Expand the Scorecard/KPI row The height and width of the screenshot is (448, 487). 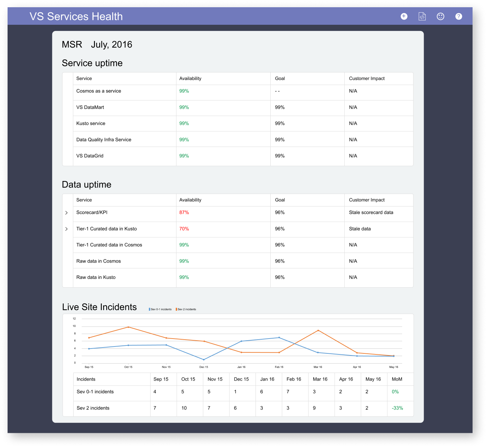point(66,213)
